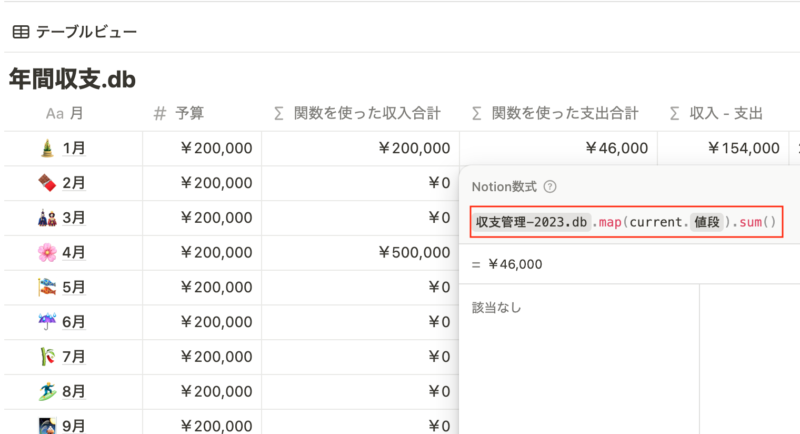Open the 3月 page

tap(73, 218)
